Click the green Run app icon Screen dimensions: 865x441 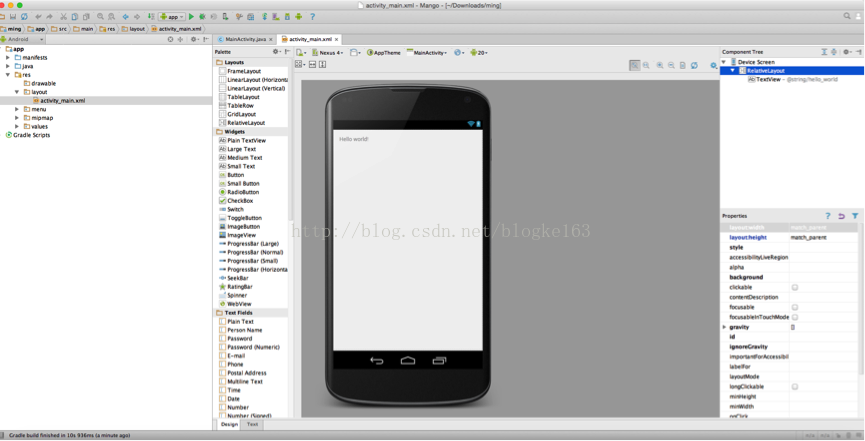191,17
